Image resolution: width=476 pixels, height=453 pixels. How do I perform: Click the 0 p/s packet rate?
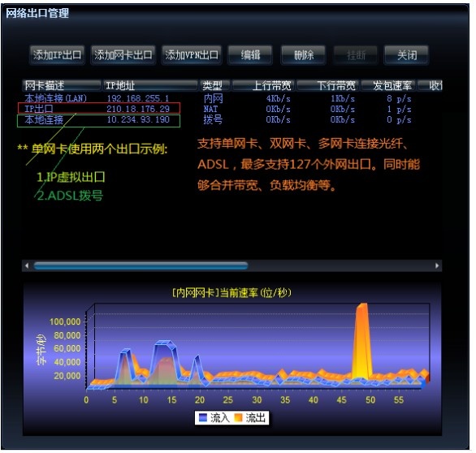pos(399,120)
